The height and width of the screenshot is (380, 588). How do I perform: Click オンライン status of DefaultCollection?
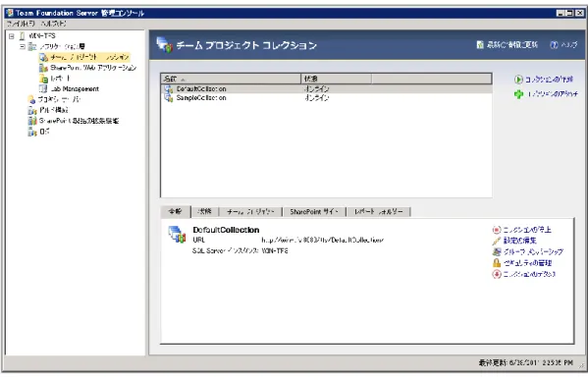(x=316, y=89)
